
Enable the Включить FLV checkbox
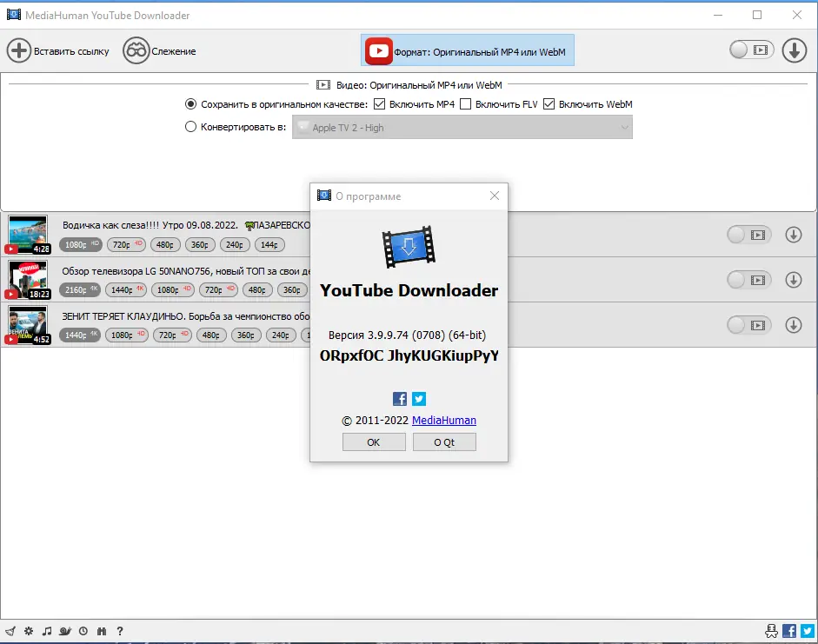point(466,103)
